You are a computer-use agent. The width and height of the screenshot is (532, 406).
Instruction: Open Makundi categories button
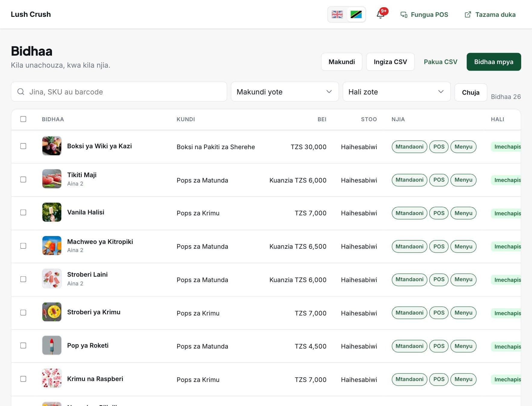(341, 62)
